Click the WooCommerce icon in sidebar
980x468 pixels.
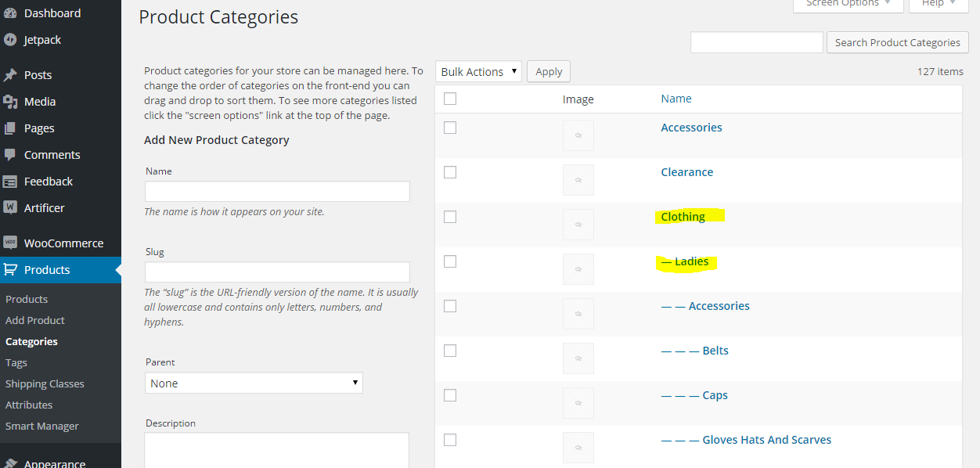[x=10, y=243]
